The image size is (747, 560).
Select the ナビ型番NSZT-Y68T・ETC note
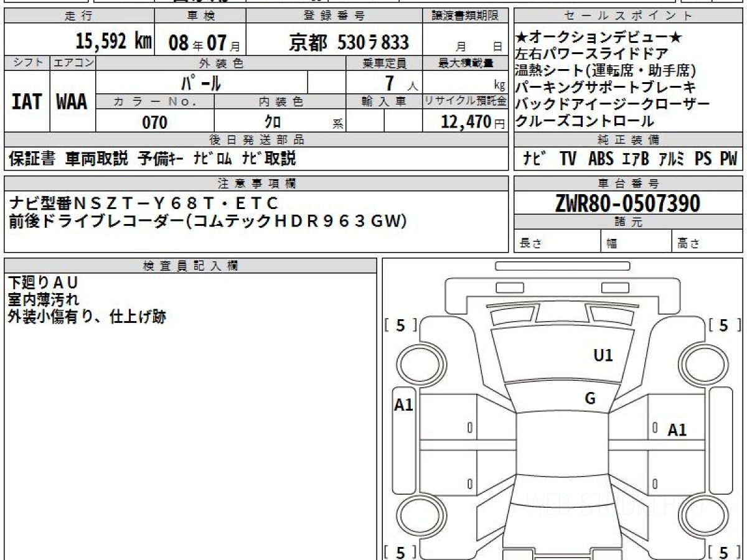(143, 203)
